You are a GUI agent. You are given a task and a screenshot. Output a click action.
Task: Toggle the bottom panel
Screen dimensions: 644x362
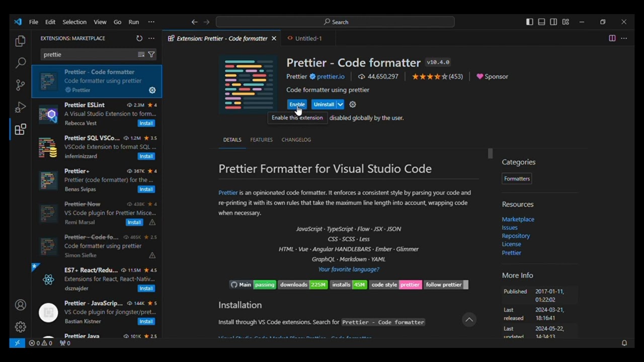(x=541, y=22)
